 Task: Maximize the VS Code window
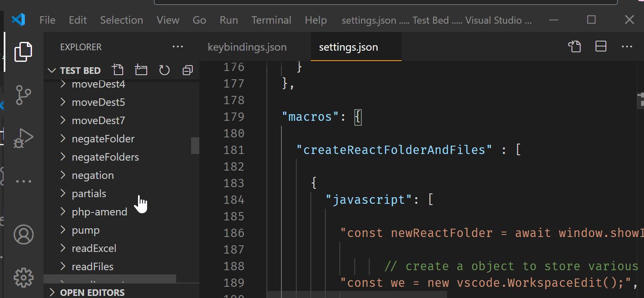click(591, 20)
